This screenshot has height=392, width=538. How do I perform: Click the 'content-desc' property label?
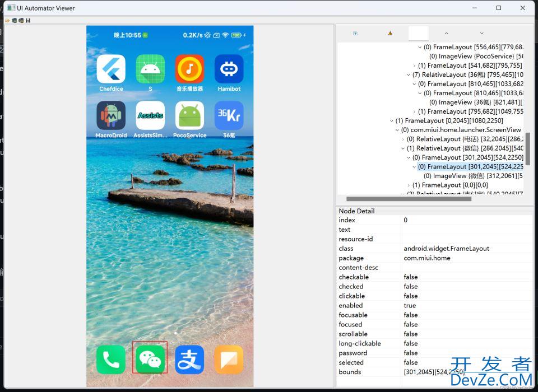tap(359, 268)
